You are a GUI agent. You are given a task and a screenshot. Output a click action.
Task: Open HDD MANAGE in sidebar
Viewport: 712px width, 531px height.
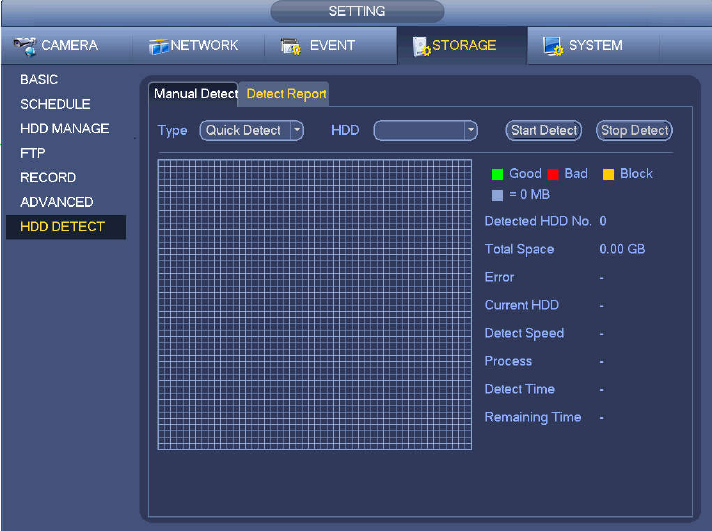64,129
